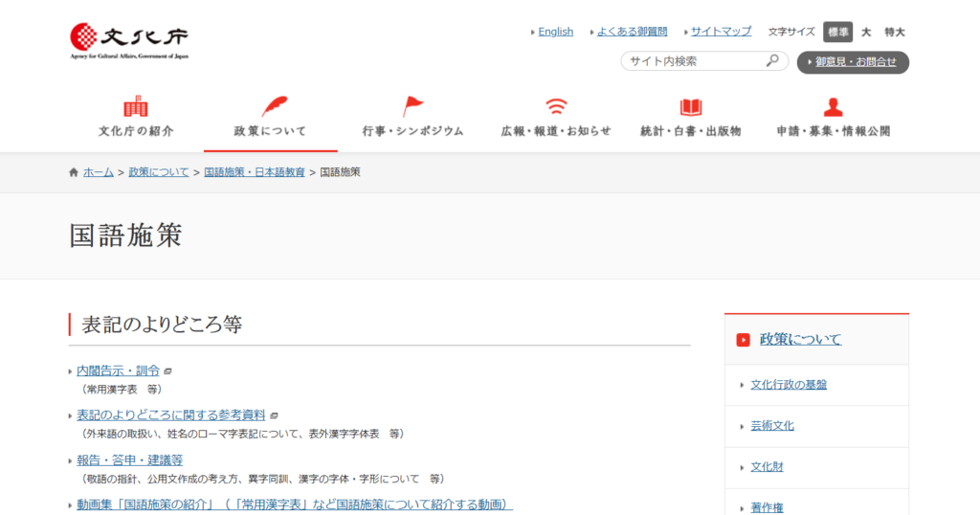Click the external link icon after 内閣告示・訓令
Viewport: 980px width, 515px height.
pyautogui.click(x=167, y=371)
